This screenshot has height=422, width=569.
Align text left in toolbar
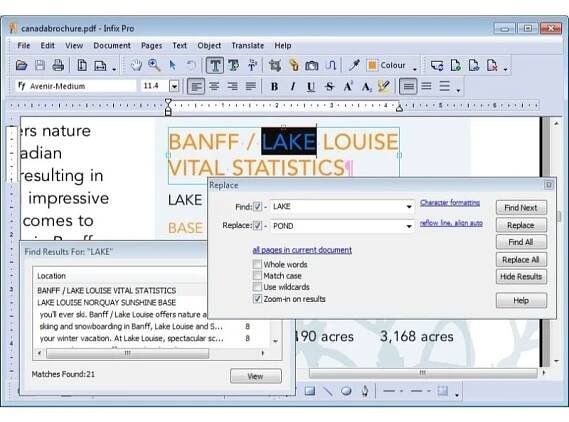(x=196, y=86)
